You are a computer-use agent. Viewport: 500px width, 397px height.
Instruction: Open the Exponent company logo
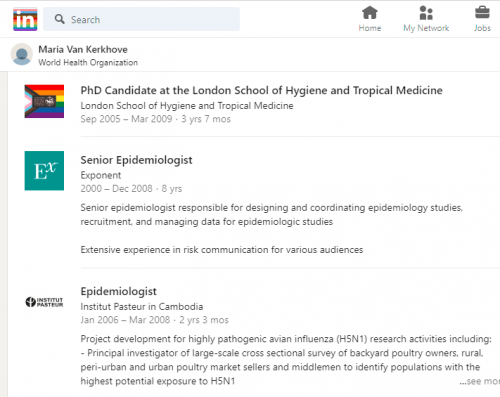44,171
